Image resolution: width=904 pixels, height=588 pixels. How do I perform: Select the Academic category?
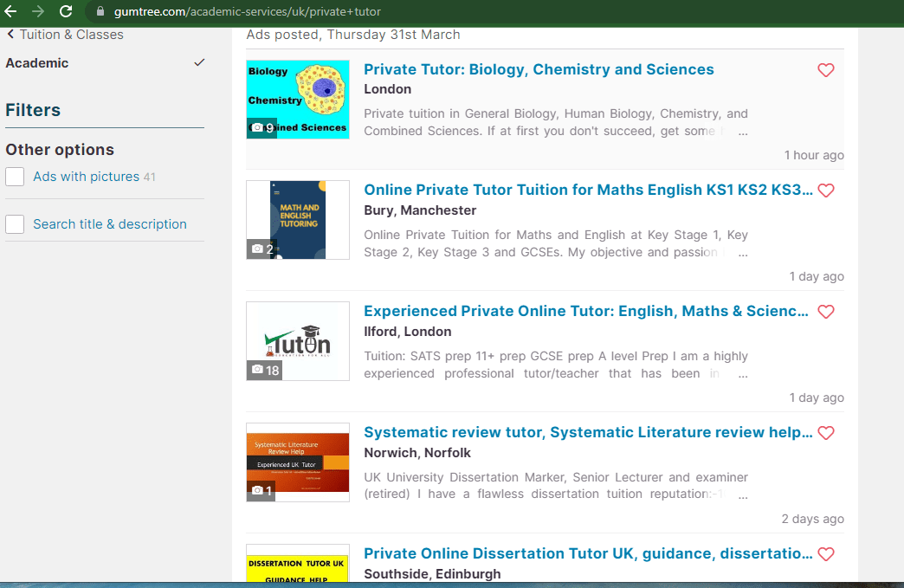37,63
